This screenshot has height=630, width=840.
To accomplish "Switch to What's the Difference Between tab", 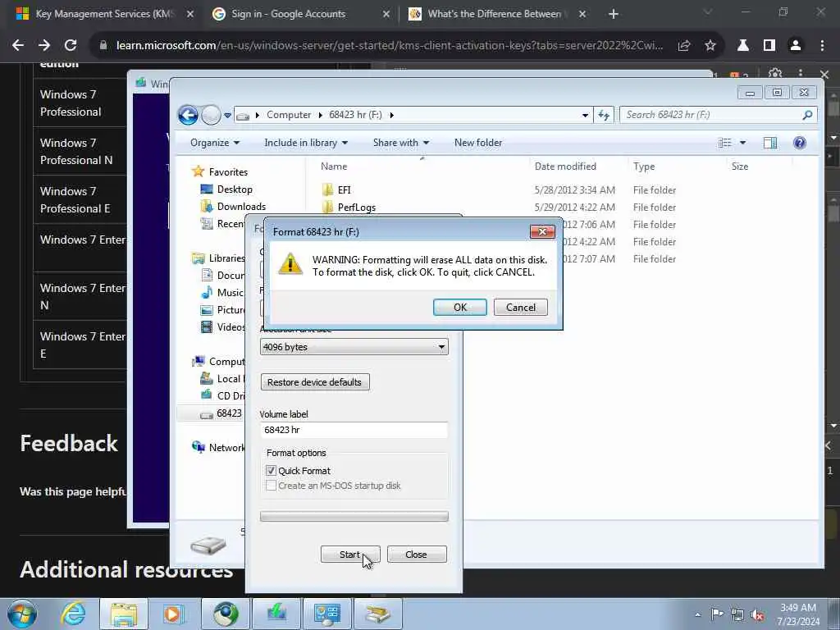I will coord(494,14).
